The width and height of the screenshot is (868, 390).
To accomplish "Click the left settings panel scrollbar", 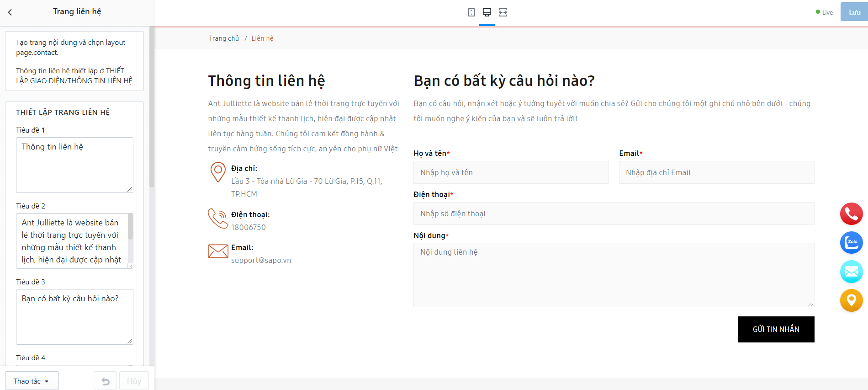I will pos(152,107).
